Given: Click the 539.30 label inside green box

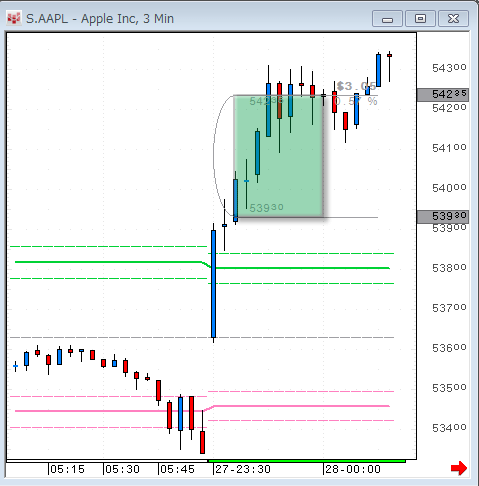Looking at the screenshot, I should (x=267, y=208).
